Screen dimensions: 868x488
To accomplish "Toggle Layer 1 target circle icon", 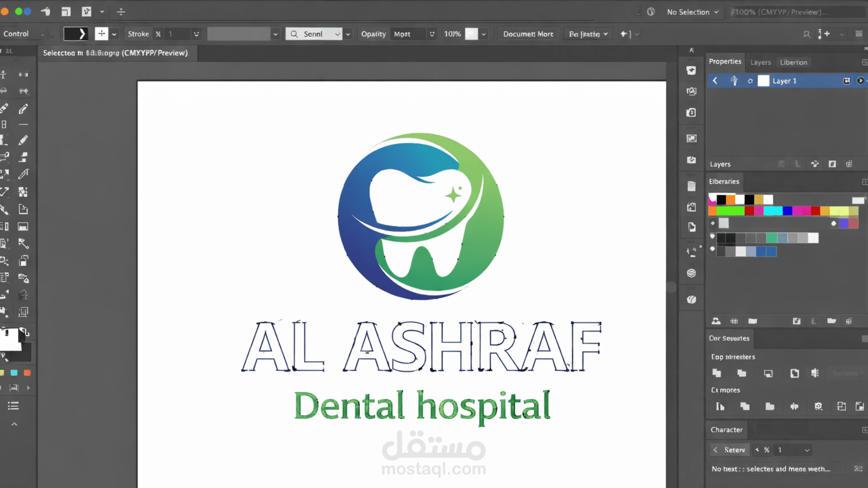I will click(x=860, y=81).
